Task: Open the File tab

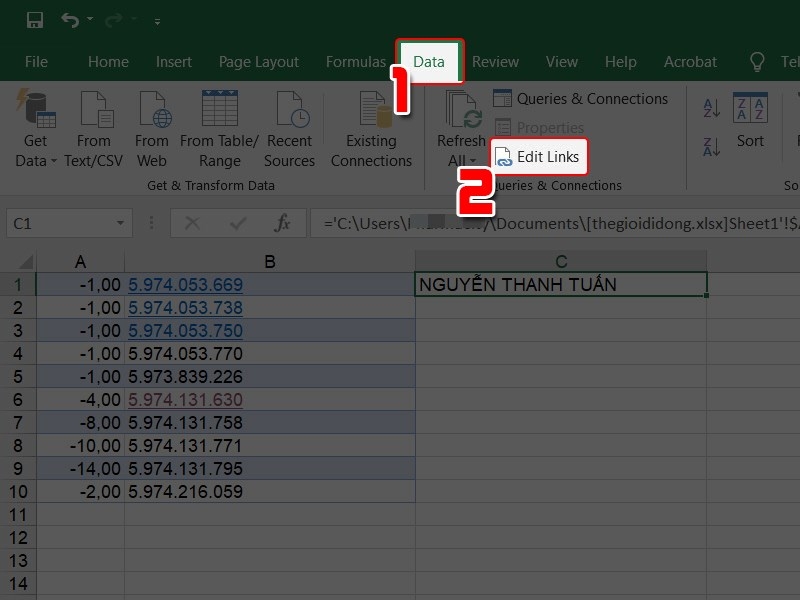Action: click(36, 62)
